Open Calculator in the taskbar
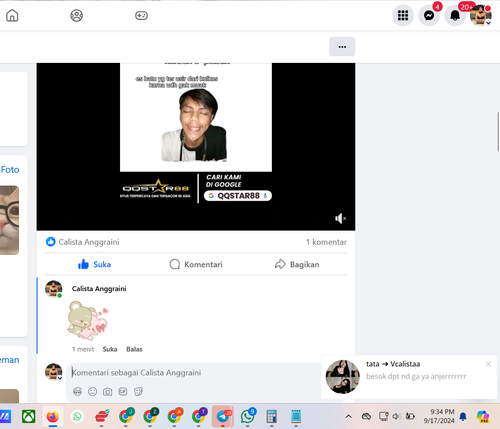Screen dimensions: 500x429 [272, 416]
